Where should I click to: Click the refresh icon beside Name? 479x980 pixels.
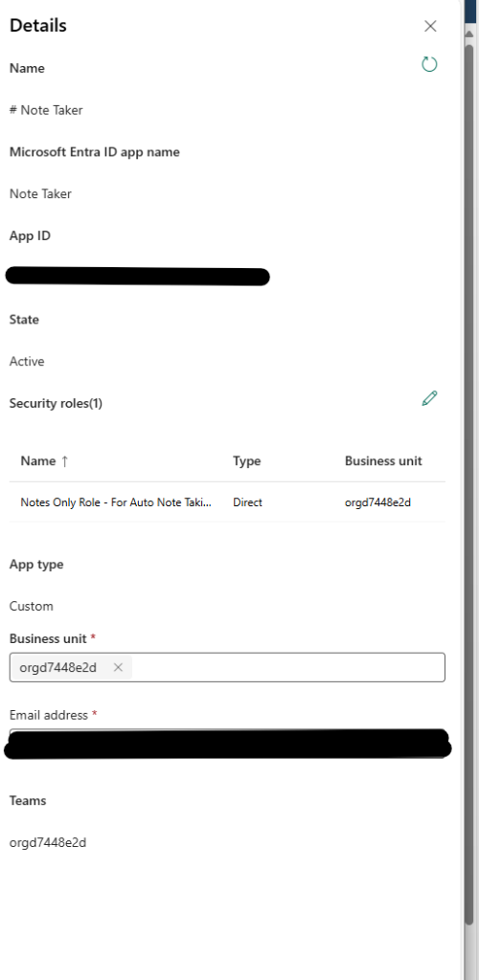(429, 64)
